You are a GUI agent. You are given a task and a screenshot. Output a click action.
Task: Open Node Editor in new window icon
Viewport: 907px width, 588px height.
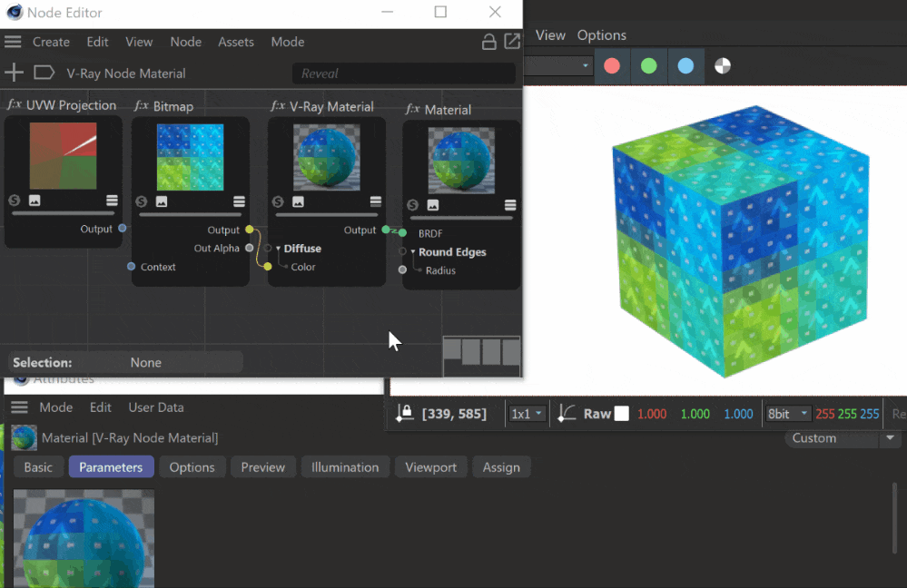(512, 41)
